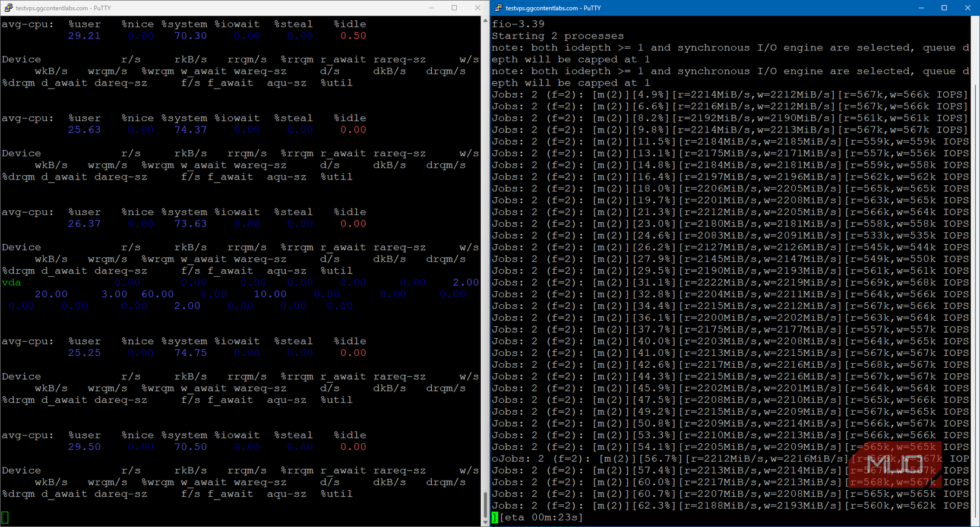
Task: Click the %user value '29.50'
Action: [84, 447]
